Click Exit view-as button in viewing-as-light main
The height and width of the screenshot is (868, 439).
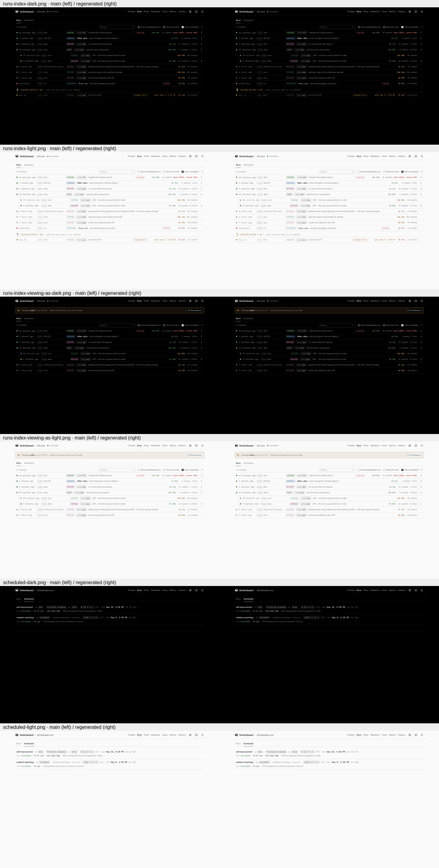195,455
